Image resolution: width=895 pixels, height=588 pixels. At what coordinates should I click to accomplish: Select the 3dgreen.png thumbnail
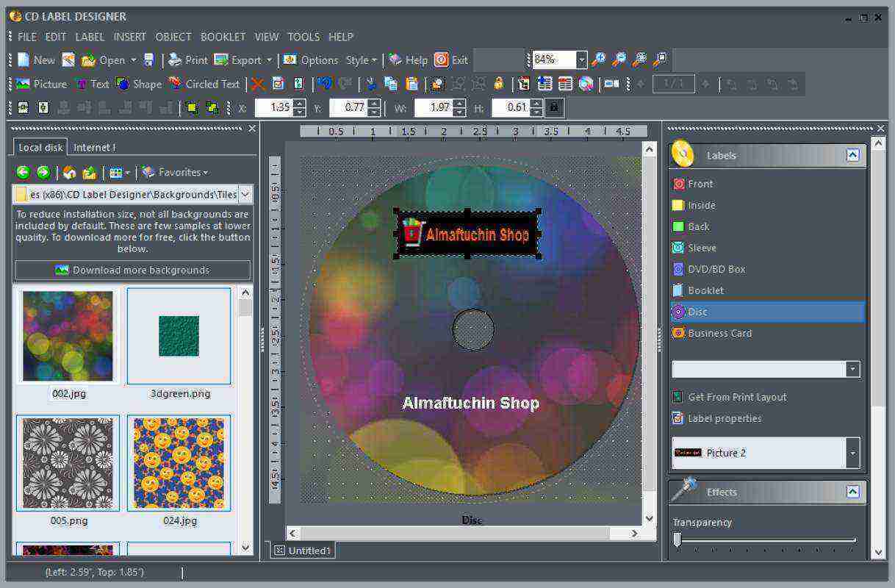tap(179, 336)
